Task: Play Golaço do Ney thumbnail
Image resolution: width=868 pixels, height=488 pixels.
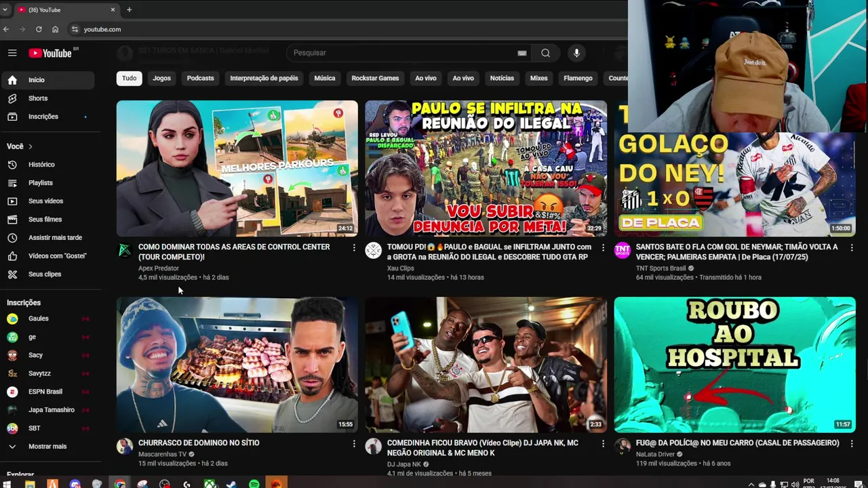Action: (x=734, y=184)
